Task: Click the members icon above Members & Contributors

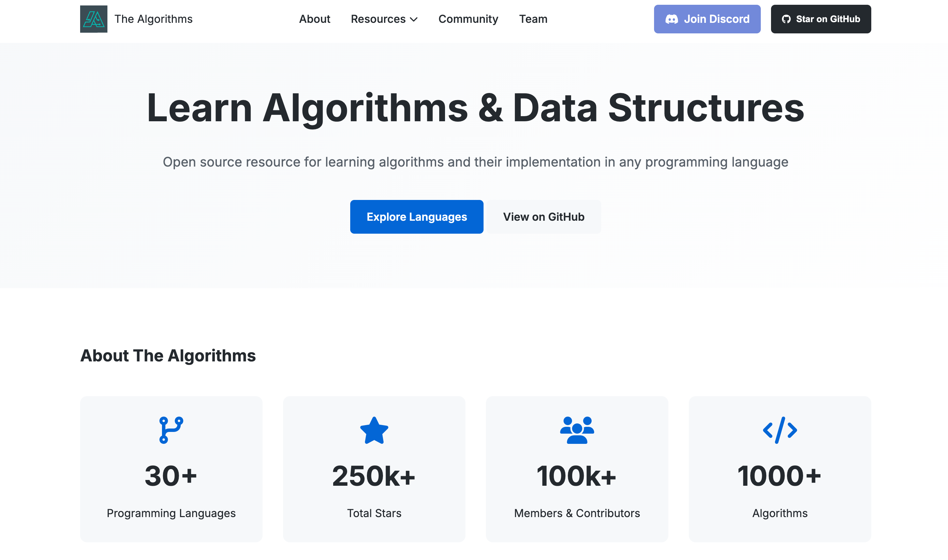Action: (x=577, y=430)
